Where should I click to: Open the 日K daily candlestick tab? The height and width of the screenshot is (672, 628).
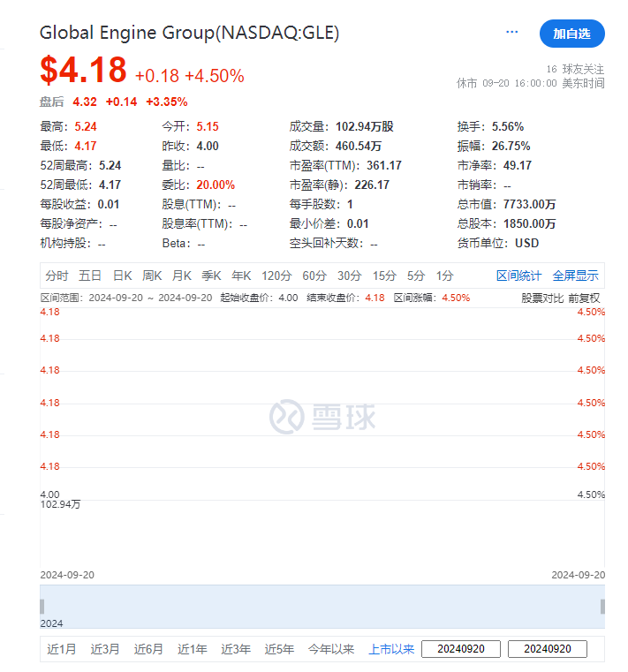pos(123,276)
